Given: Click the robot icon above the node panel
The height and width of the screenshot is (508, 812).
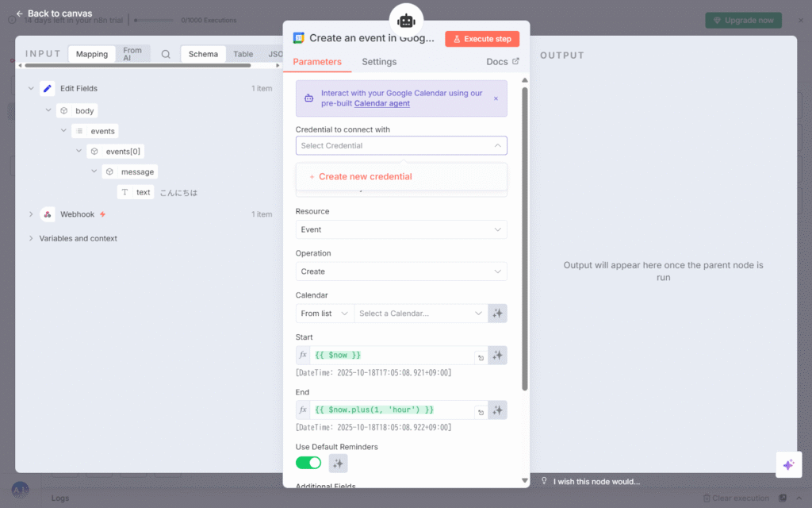Looking at the screenshot, I should pos(406,21).
